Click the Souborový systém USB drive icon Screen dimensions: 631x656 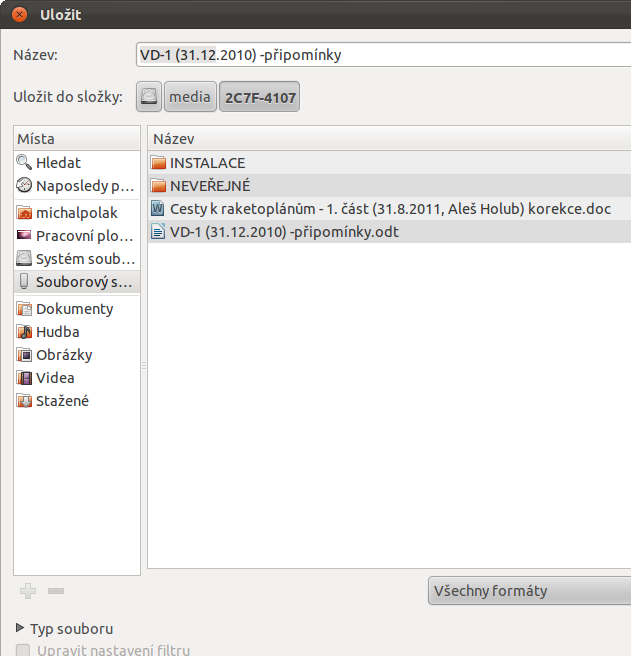tap(24, 282)
